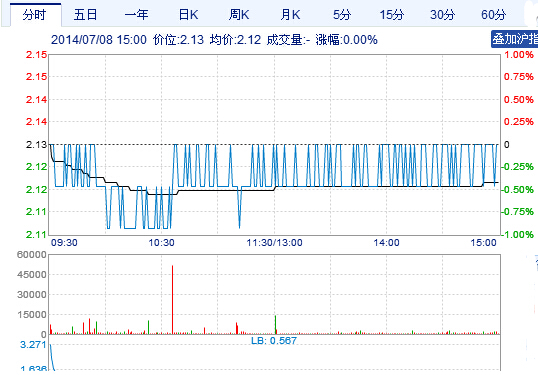Click the 10:30 time axis label
This screenshot has width=538, height=375.
click(x=161, y=243)
